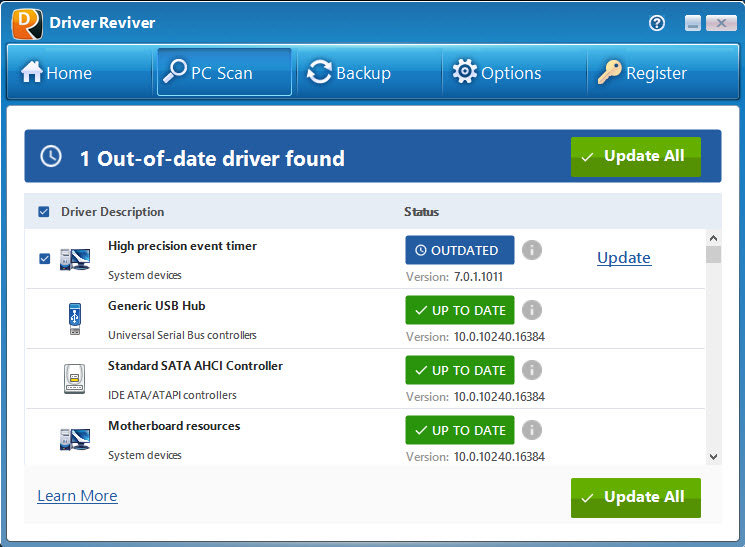Go to the Home tab
The image size is (745, 547).
(x=79, y=73)
